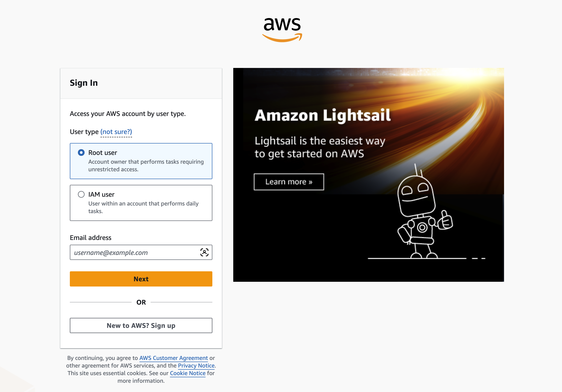Open the Privacy Notice link
The image size is (562, 392).
pyautogui.click(x=196, y=366)
